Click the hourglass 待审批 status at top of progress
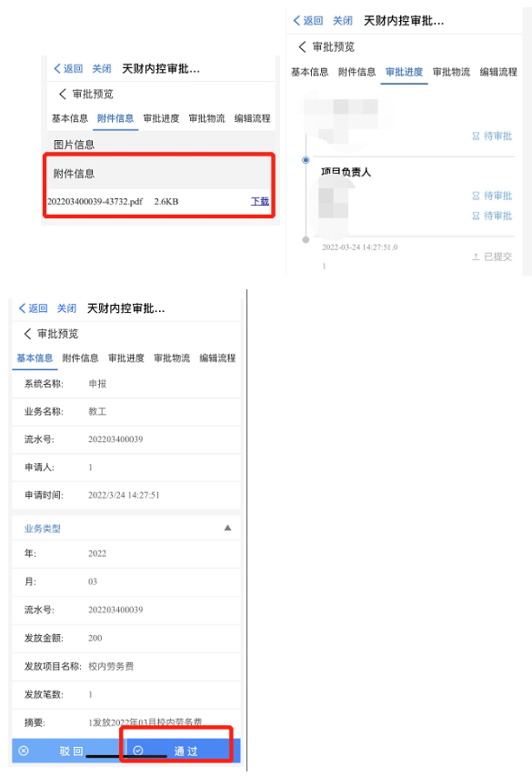The height and width of the screenshot is (776, 532). (492, 136)
